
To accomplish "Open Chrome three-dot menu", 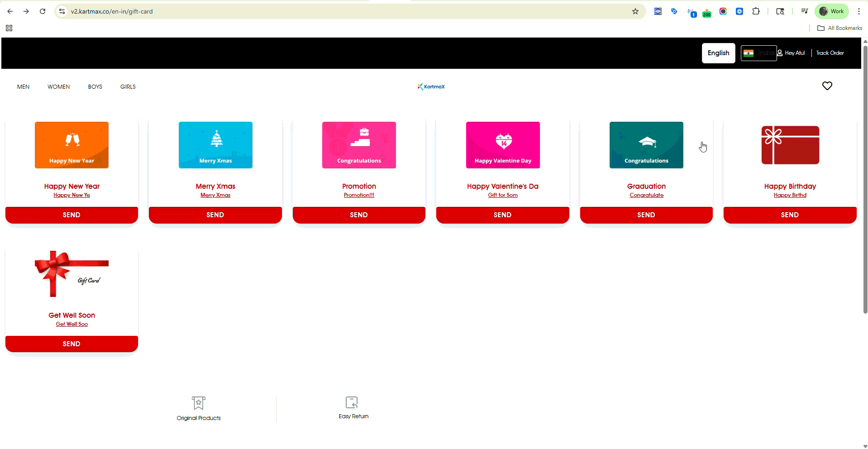I will (858, 11).
